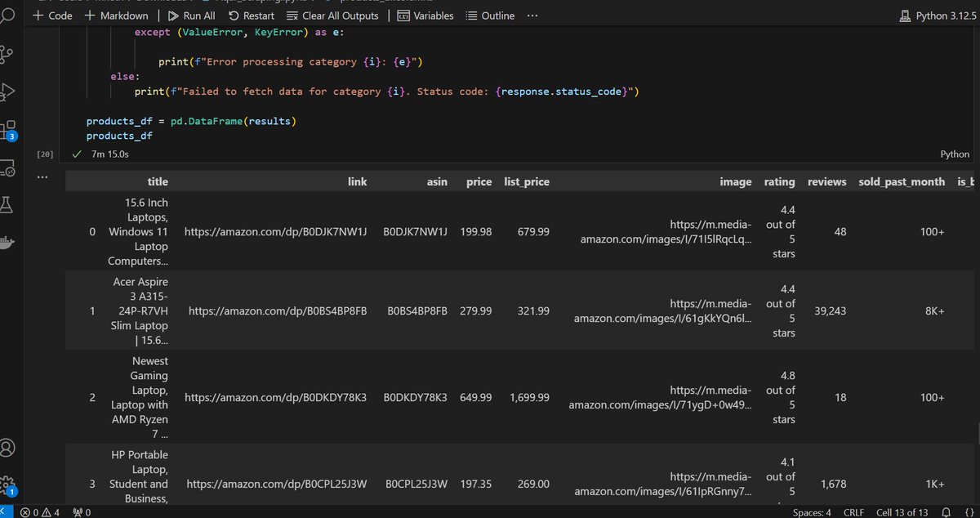Image resolution: width=980 pixels, height=518 pixels.
Task: Open the Search view in the activity bar
Action: (x=7, y=15)
